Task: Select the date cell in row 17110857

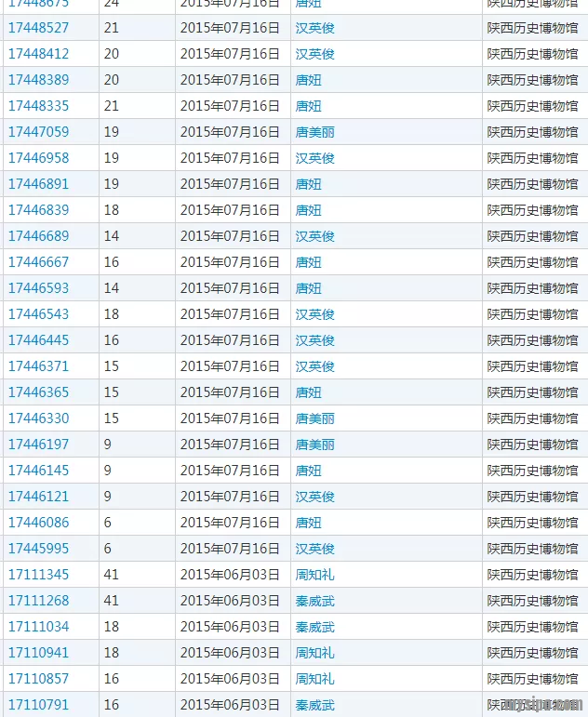Action: (x=230, y=679)
